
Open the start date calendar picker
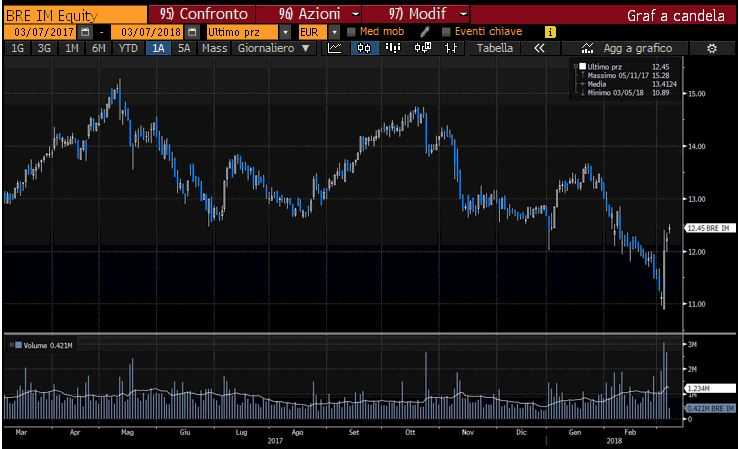click(85, 32)
